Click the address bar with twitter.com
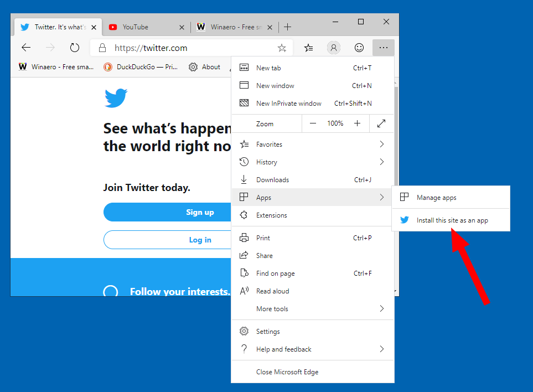This screenshot has height=392, width=533. 190,48
